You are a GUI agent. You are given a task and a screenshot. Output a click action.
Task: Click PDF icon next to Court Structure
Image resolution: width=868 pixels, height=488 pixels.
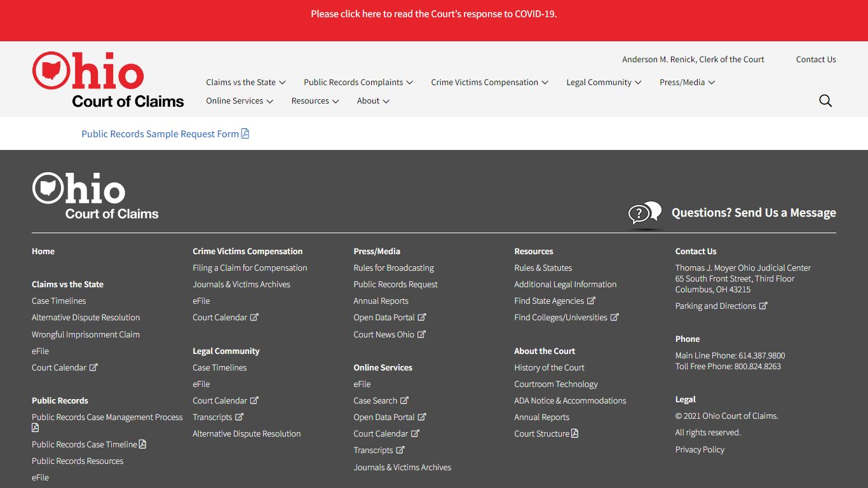coord(575,433)
